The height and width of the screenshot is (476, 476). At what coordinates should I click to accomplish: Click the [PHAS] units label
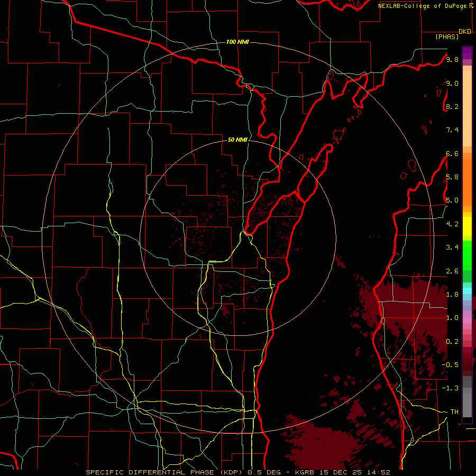(x=447, y=37)
